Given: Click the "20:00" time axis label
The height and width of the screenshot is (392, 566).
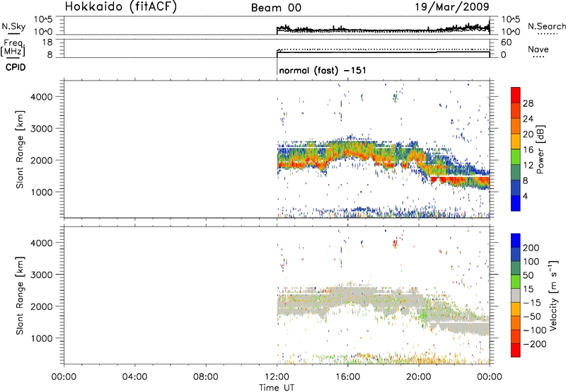Looking at the screenshot, I should [x=419, y=377].
